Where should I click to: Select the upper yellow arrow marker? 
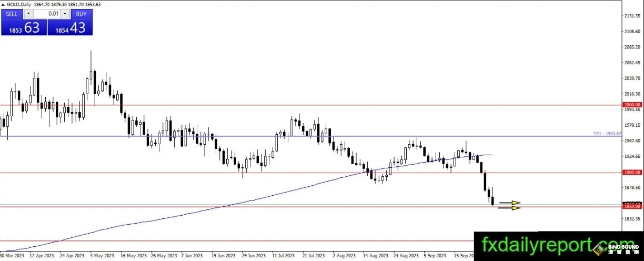[x=510, y=203]
